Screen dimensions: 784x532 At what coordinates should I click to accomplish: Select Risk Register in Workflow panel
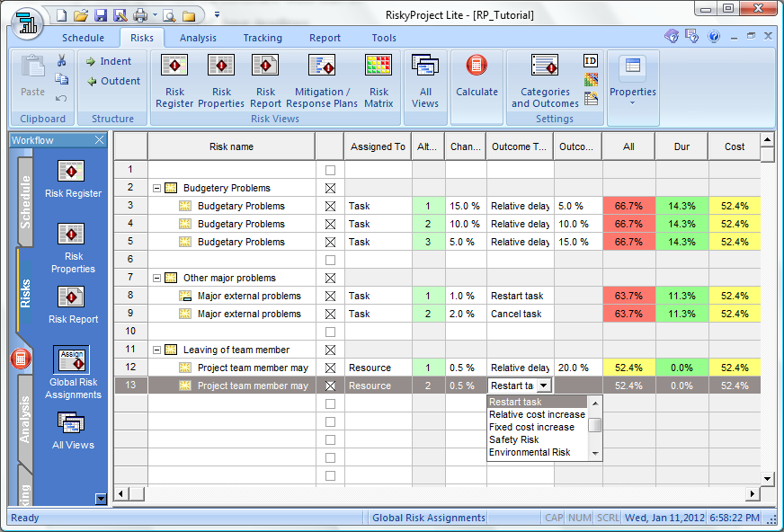(x=73, y=180)
